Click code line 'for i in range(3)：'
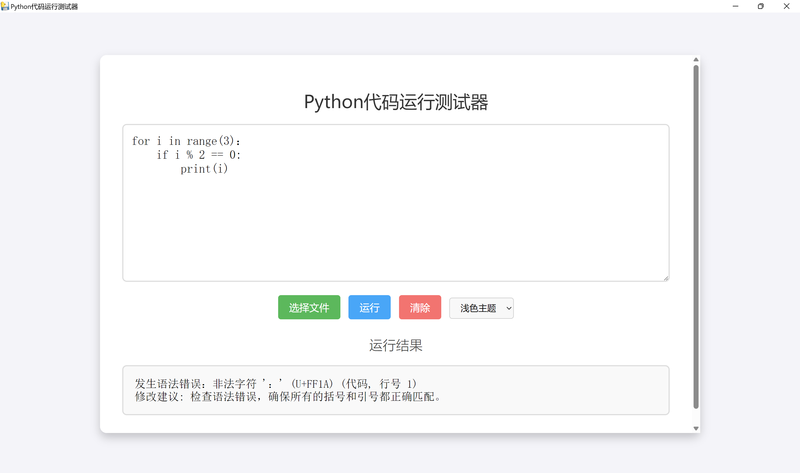800x473 pixels. pos(186,141)
